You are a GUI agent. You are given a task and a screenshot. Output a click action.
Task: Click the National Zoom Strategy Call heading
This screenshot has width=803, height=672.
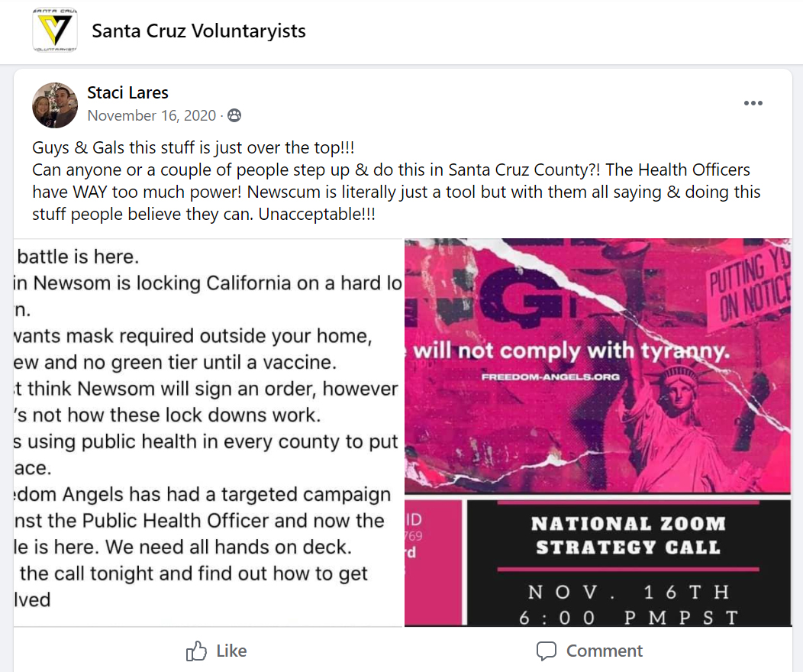pos(627,535)
